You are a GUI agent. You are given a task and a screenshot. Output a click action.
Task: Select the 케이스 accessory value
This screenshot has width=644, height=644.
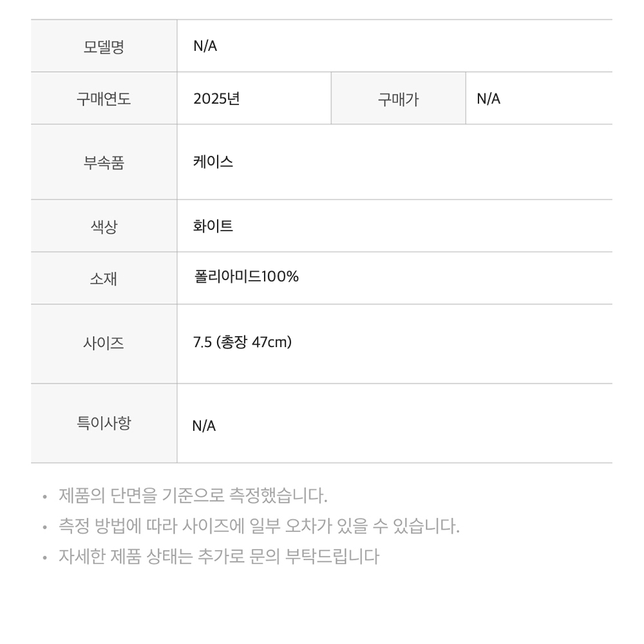pos(213,162)
